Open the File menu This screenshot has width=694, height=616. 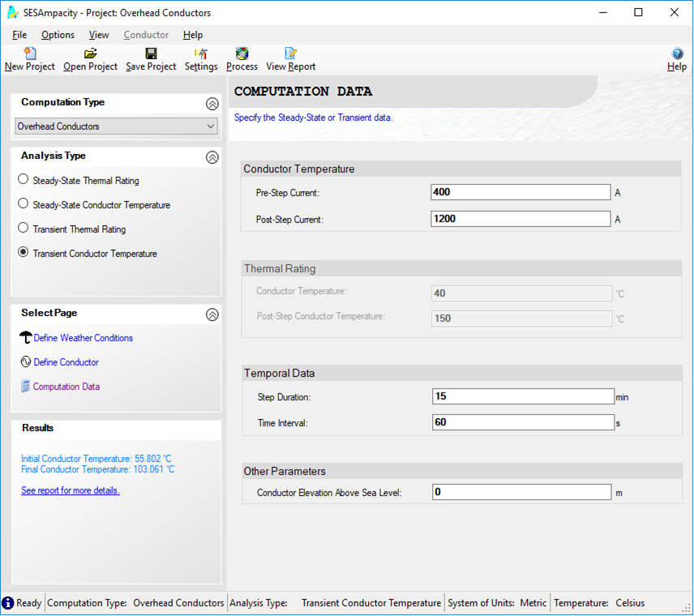coord(19,35)
